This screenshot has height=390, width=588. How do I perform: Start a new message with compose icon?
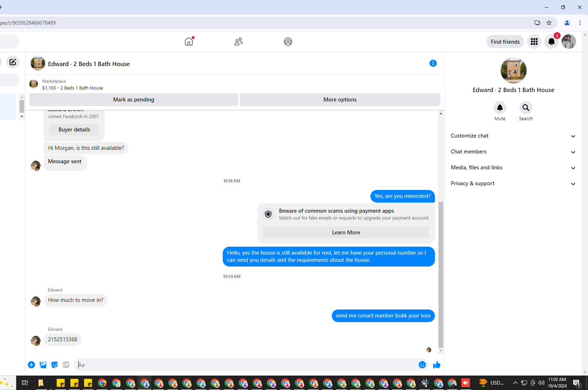pos(13,62)
